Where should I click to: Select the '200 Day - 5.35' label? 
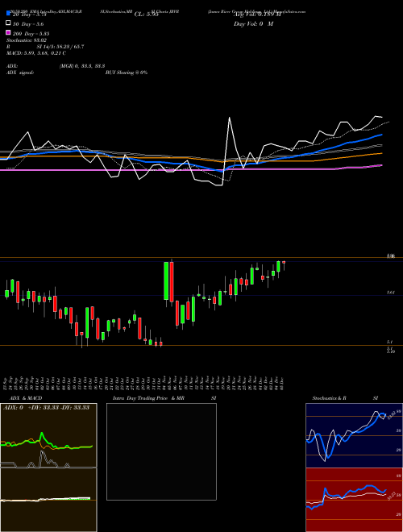tap(31, 34)
